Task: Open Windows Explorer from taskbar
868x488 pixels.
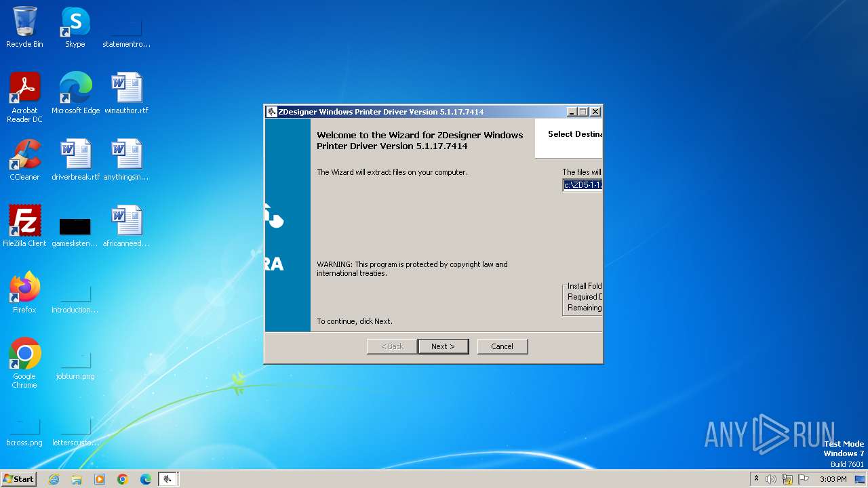Action: [x=77, y=479]
